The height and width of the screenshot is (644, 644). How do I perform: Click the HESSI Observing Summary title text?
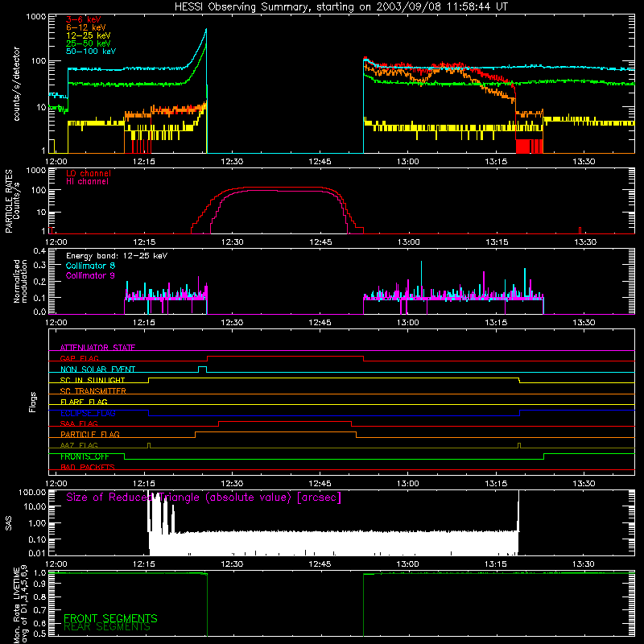(x=341, y=7)
